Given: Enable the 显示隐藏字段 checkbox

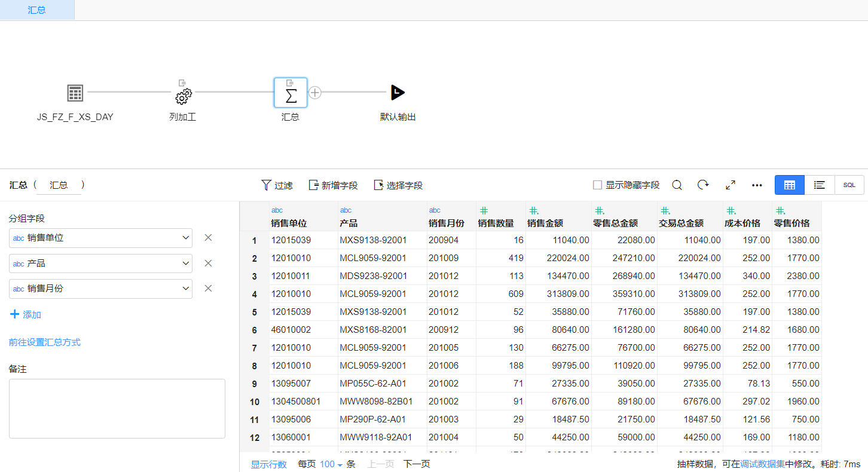Looking at the screenshot, I should 597,185.
